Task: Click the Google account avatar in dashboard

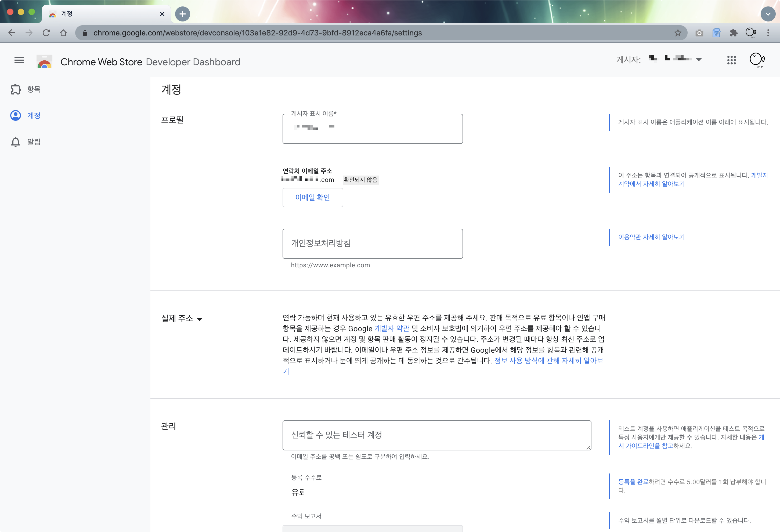Action: coord(757,60)
